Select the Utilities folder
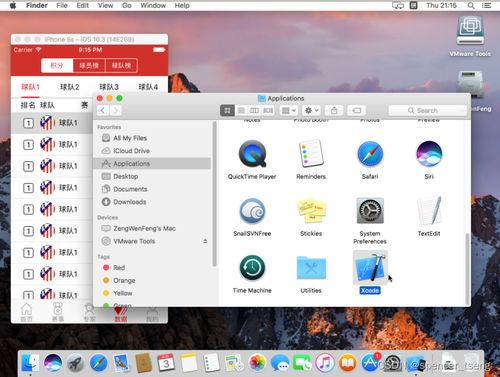The height and width of the screenshot is (377, 500). pos(311,268)
